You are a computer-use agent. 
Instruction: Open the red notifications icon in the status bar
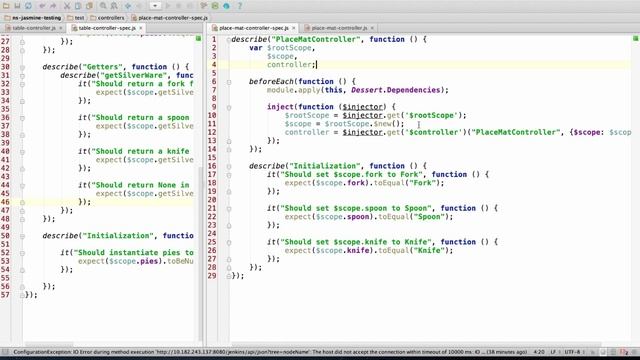coord(624,352)
